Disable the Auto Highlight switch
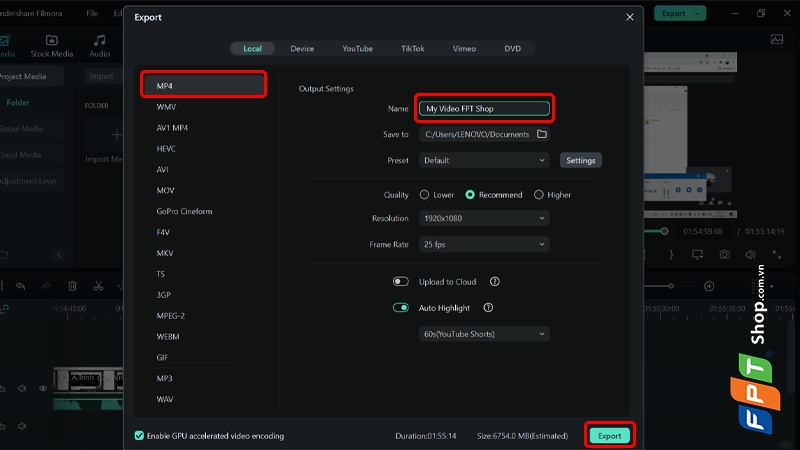800x450 pixels. [x=401, y=308]
